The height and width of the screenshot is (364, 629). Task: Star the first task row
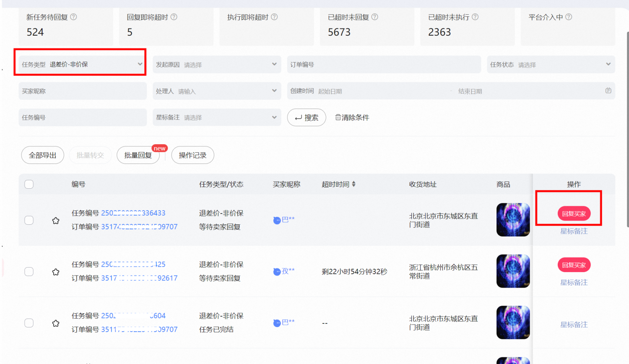[x=56, y=221]
